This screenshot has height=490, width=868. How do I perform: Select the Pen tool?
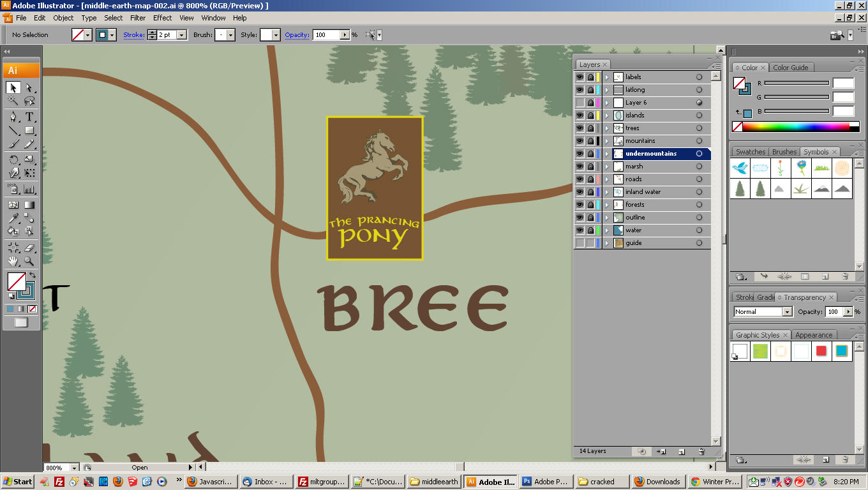13,117
